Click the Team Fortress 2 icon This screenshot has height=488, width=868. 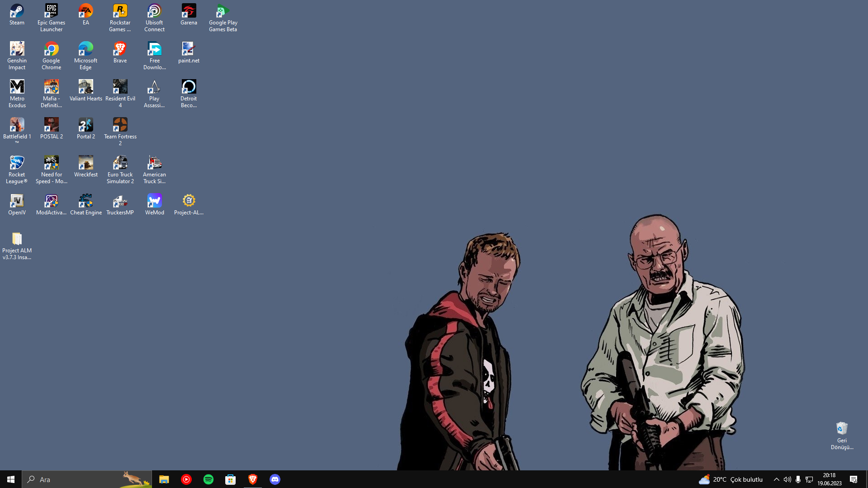pyautogui.click(x=120, y=132)
